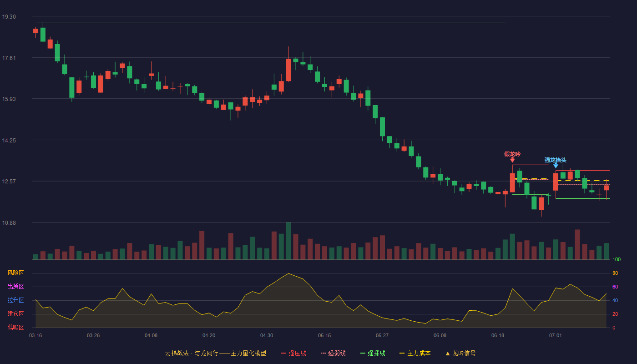The height and width of the screenshot is (364, 637).
Task: Click the 17.61 price axis label
Action: click(9, 58)
